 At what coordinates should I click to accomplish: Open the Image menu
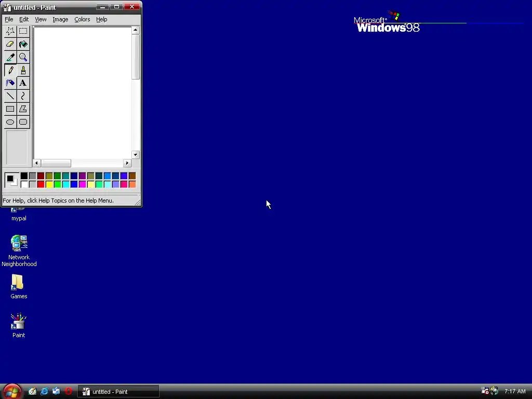coord(60,19)
